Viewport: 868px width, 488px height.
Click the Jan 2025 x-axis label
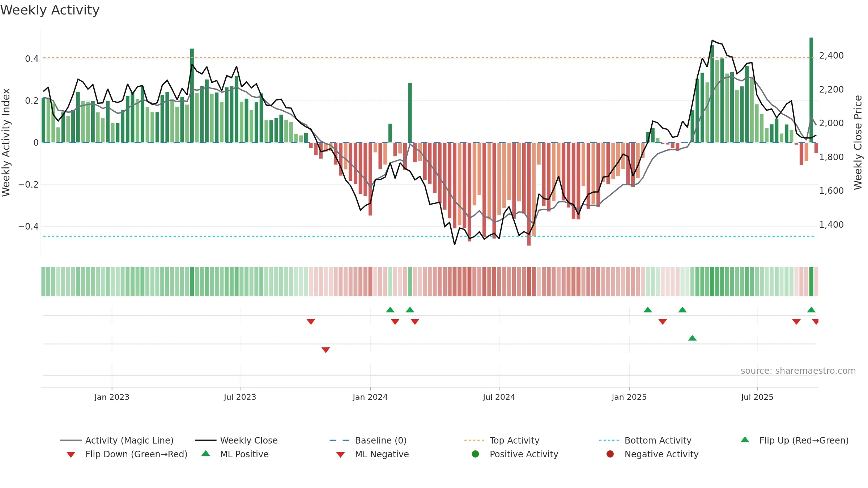point(629,397)
